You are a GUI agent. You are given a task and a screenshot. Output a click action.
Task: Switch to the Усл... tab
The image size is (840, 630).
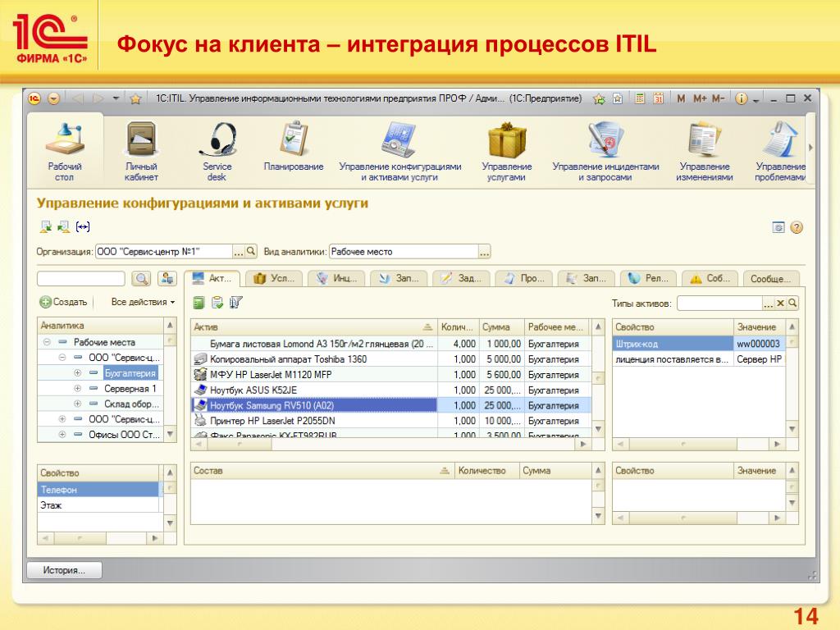(274, 279)
